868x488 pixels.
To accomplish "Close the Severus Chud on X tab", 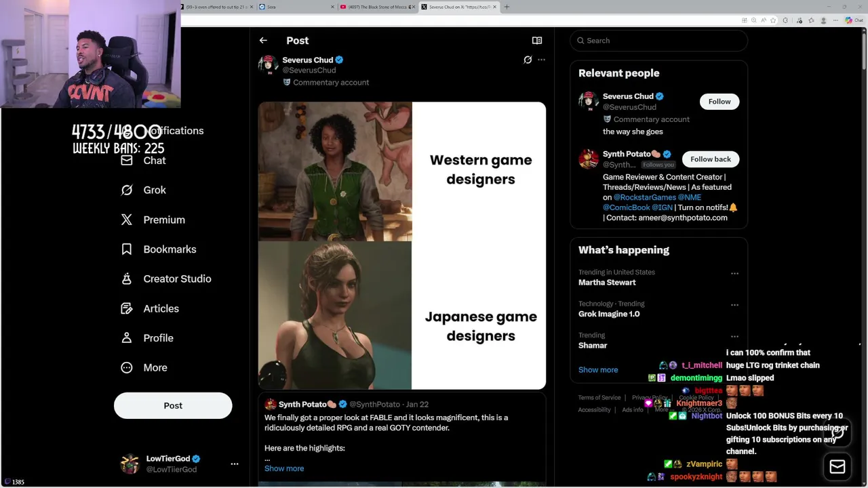I will pyautogui.click(x=494, y=7).
